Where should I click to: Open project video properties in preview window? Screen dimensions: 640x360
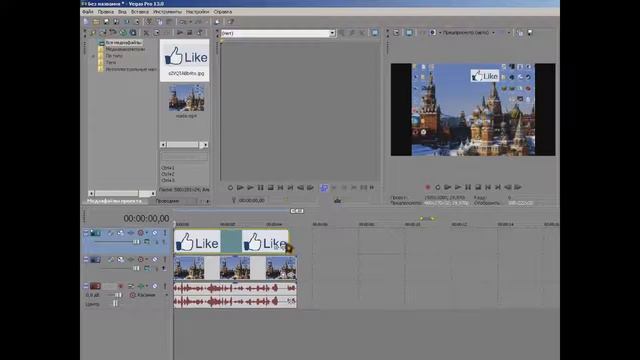tap(396, 33)
